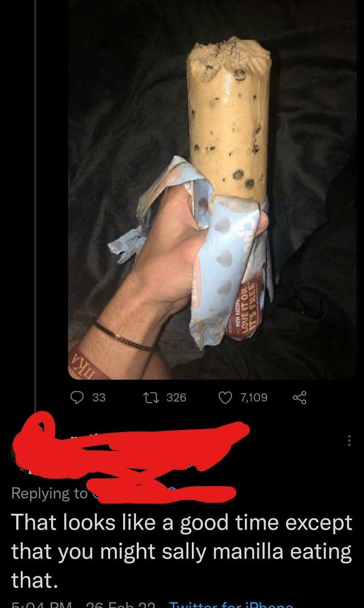Open the share icon for the tweet
Viewport: 364px width, 608px height.
pos(300,397)
